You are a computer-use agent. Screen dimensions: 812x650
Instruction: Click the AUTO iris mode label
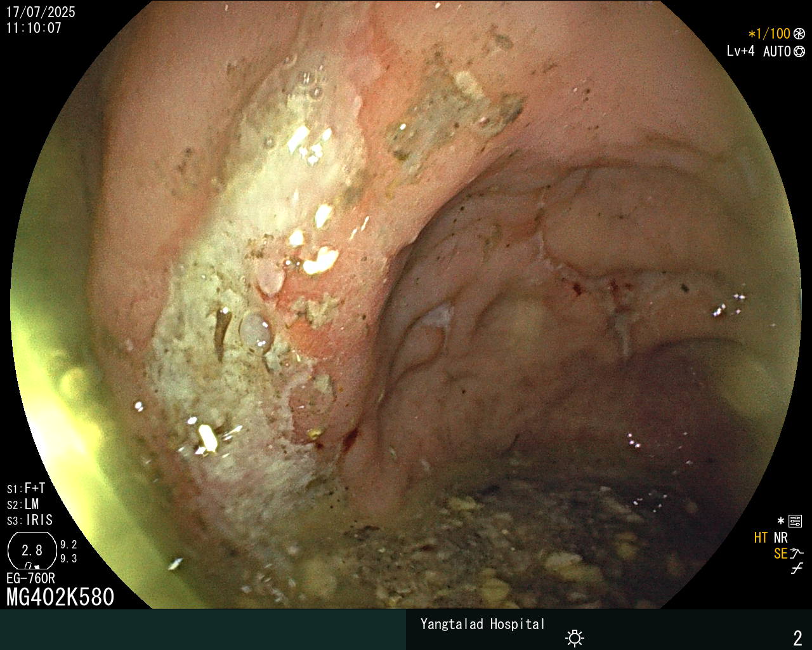[776, 51]
